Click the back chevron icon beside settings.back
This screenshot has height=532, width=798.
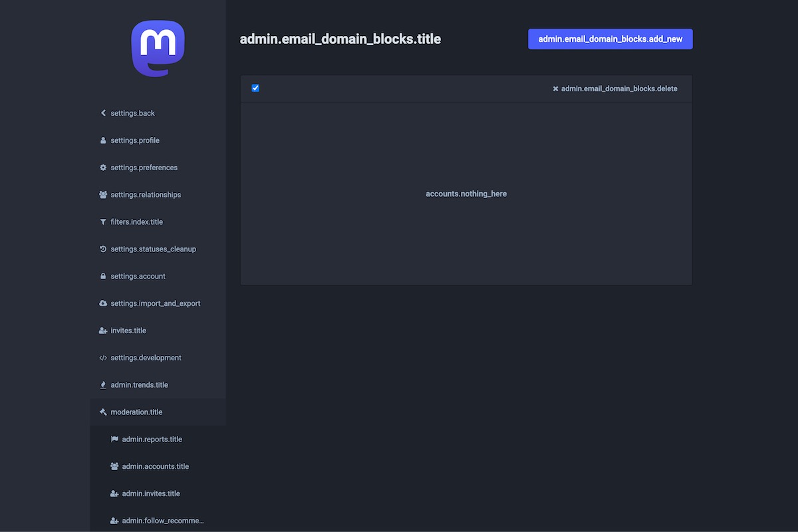[103, 113]
